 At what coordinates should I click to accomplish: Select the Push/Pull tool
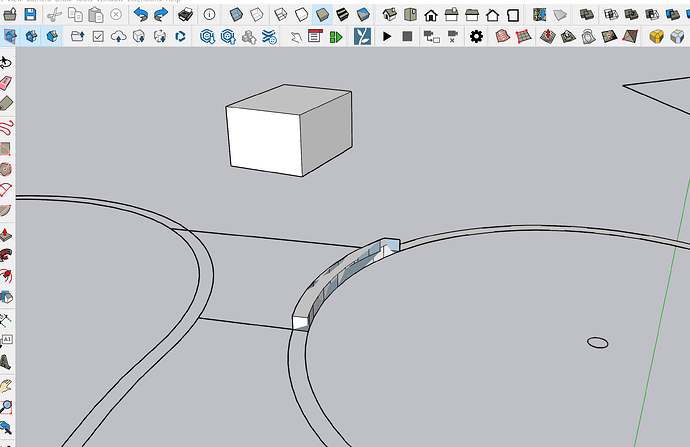(5, 234)
